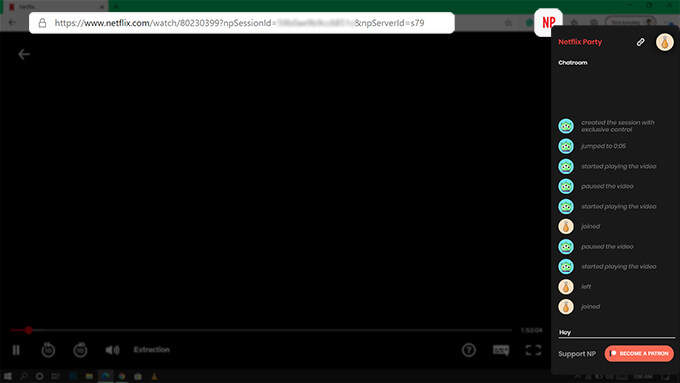Image resolution: width=680 pixels, height=383 pixels.
Task: Pause the Netflix video
Action: coord(16,350)
